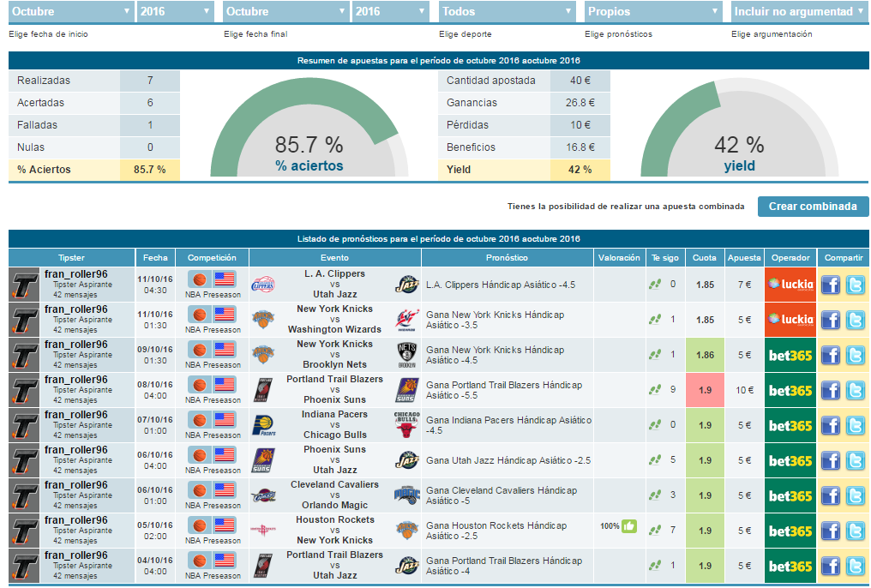871x588 pixels.
Task: Click the yellow Yield 42 % value cell
Action: pyautogui.click(x=580, y=170)
